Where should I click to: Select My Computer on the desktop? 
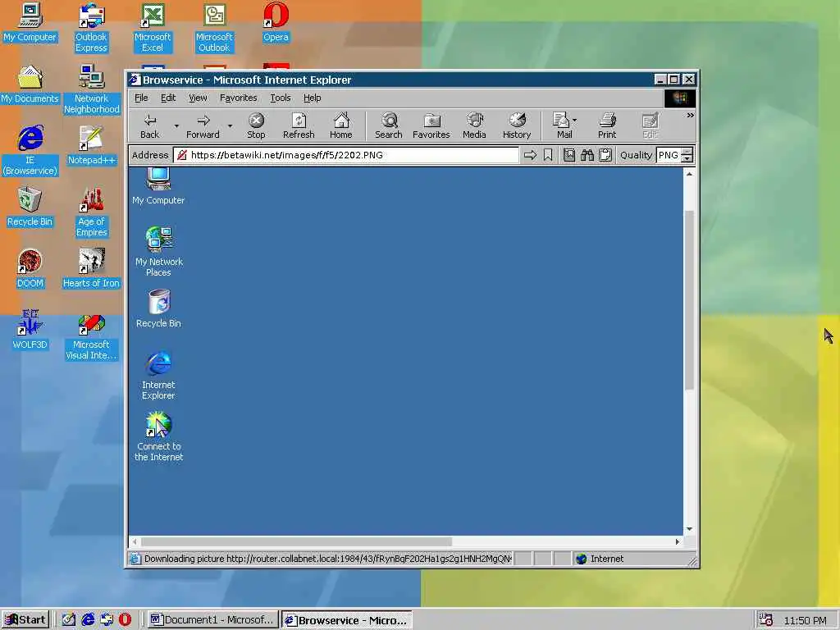(x=30, y=22)
